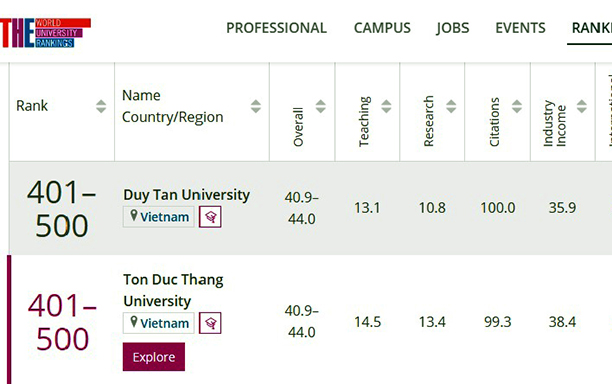Sort by Industry Income arrows
This screenshot has width=612, height=384.
tap(582, 106)
